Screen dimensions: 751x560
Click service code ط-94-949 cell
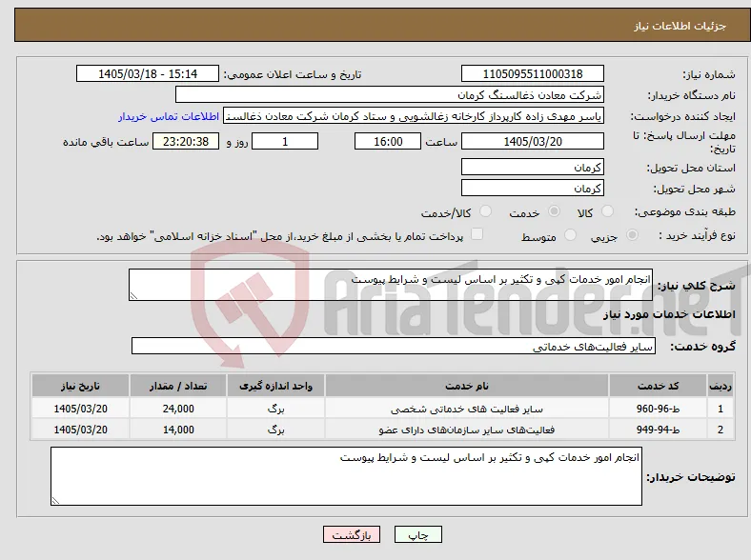pyautogui.click(x=659, y=430)
